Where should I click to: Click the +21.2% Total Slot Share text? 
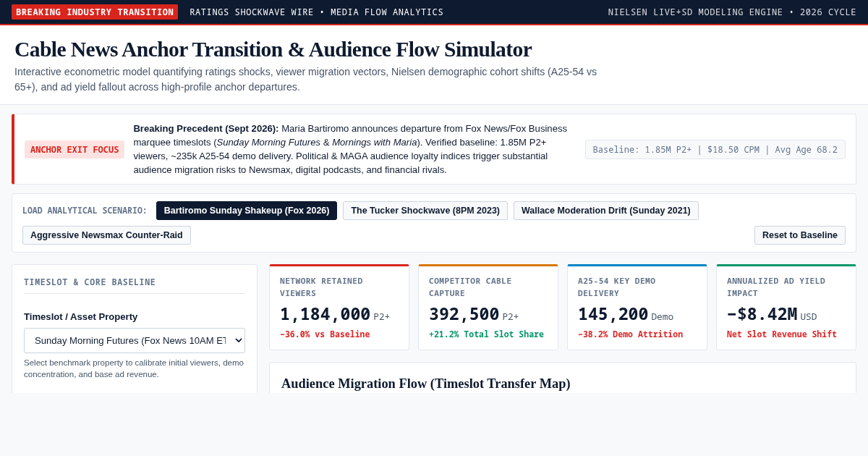(x=486, y=334)
